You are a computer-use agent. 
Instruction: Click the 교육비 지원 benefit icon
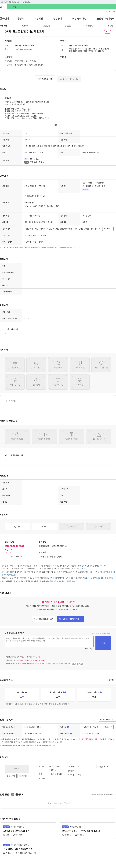tap(80, 365)
